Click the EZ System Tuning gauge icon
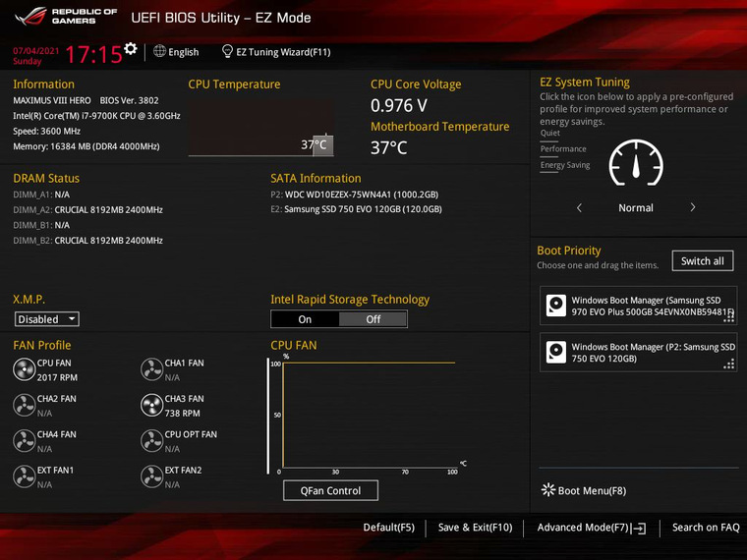This screenshot has width=747, height=560. tap(636, 163)
